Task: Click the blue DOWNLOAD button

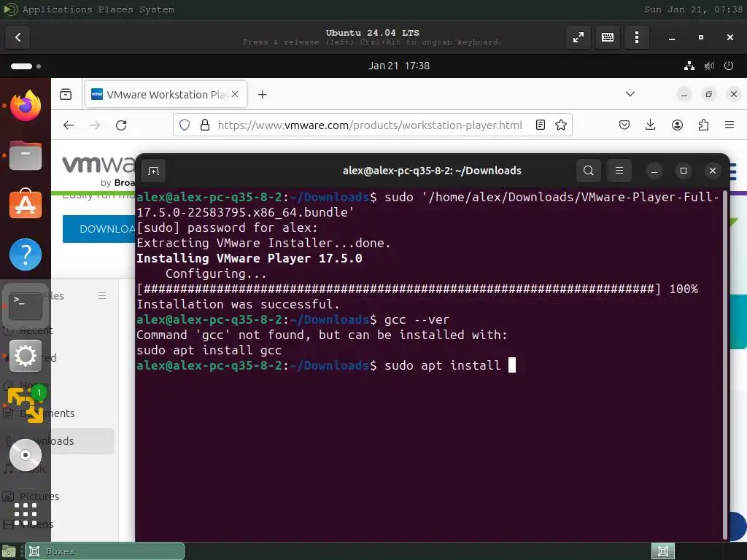Action: tap(99, 229)
